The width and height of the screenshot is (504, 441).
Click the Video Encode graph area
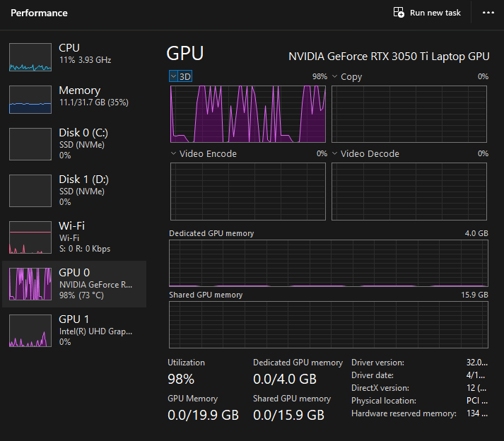point(248,191)
